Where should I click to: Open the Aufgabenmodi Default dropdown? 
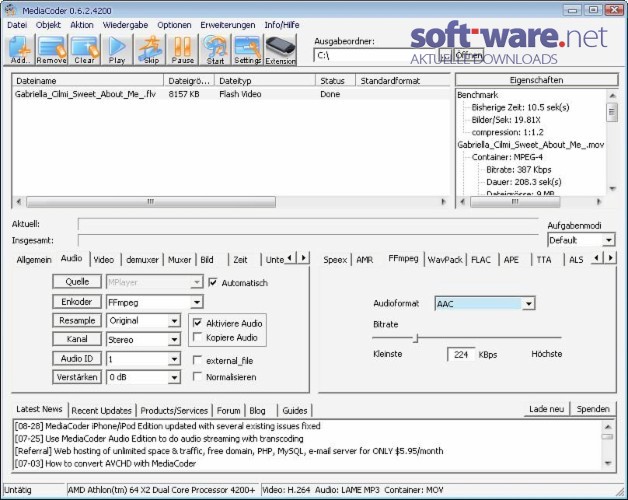click(608, 240)
